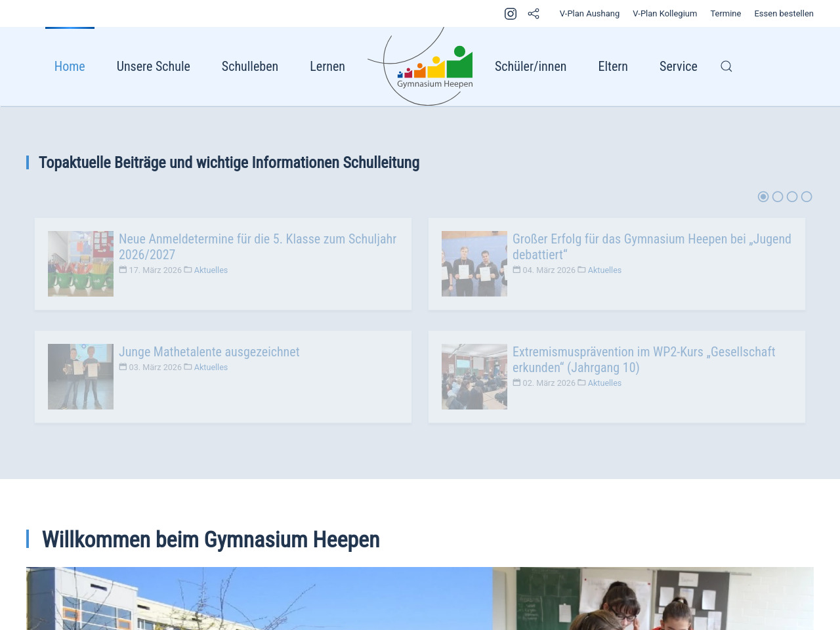Click the share icon in top bar
Viewport: 840px width, 630px height.
[534, 14]
